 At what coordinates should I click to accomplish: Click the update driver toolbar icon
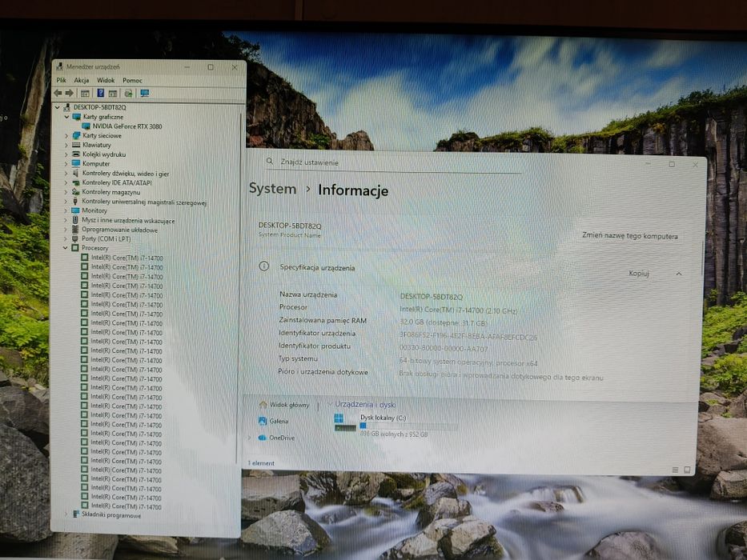[129, 94]
